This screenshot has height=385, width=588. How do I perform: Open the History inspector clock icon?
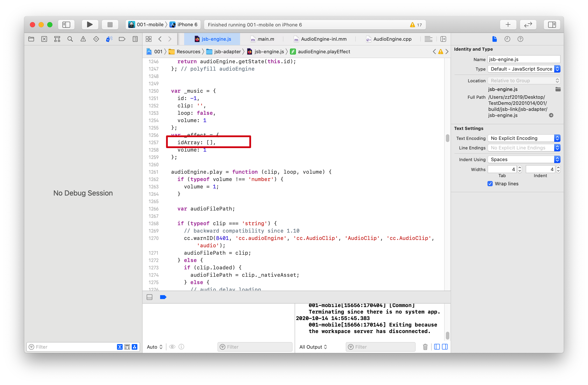coord(507,39)
